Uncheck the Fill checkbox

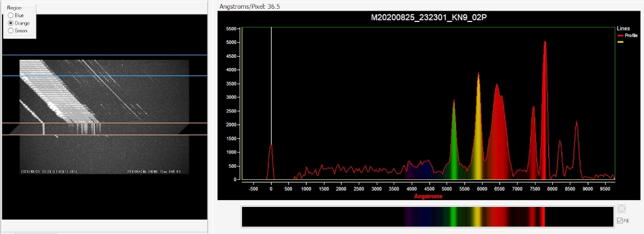619,221
